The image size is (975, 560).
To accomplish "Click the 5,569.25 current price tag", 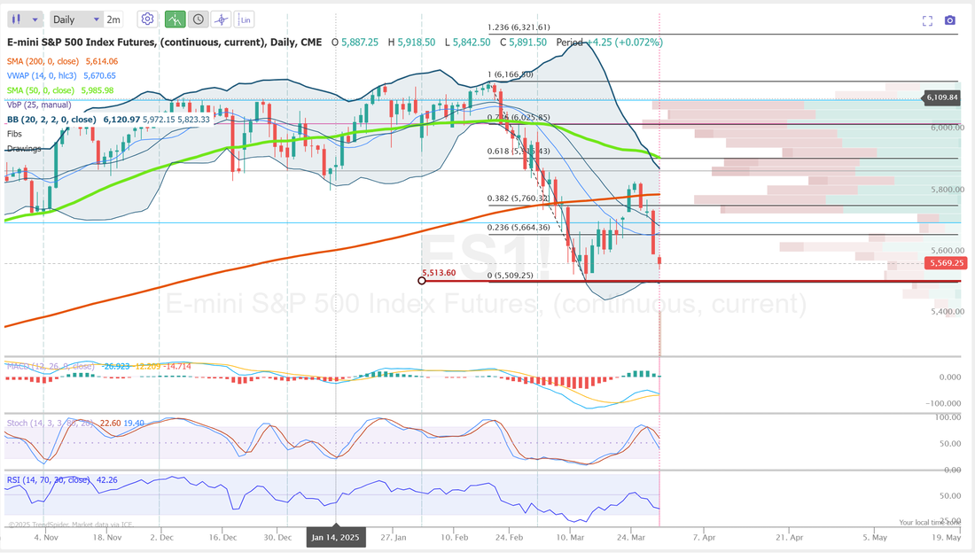I will click(x=946, y=263).
